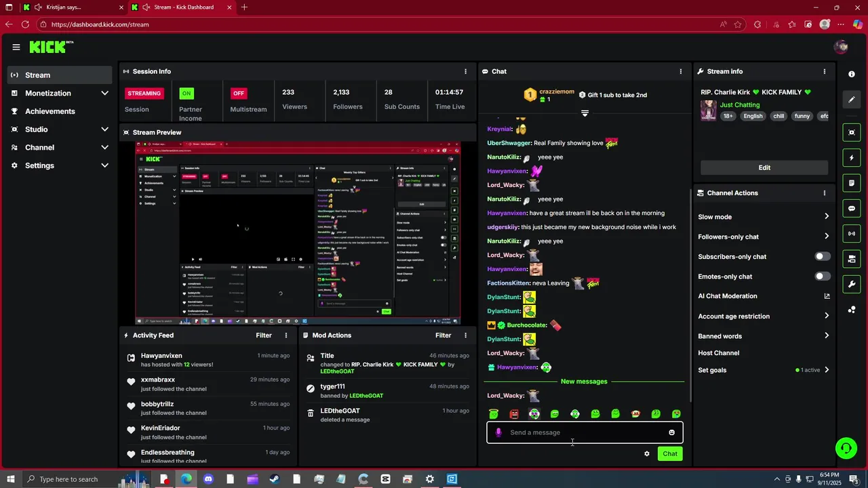Click the broadcast signal icon in right rail
Viewport: 868px width, 488px height.
click(x=852, y=234)
